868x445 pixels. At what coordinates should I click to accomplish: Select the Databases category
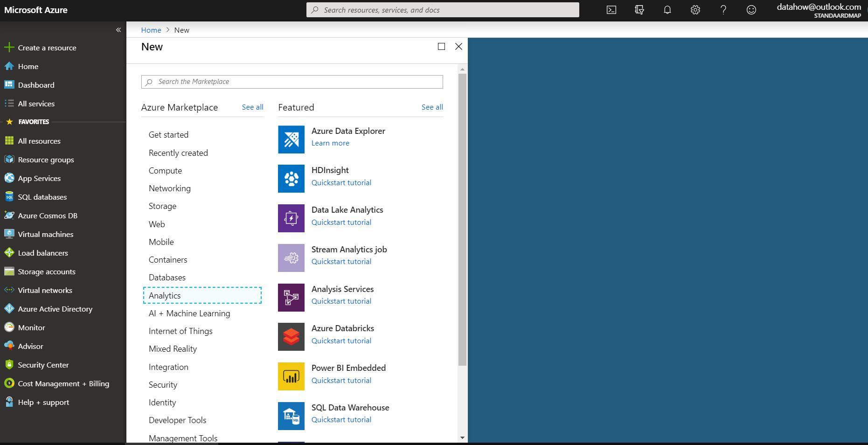[x=167, y=278]
